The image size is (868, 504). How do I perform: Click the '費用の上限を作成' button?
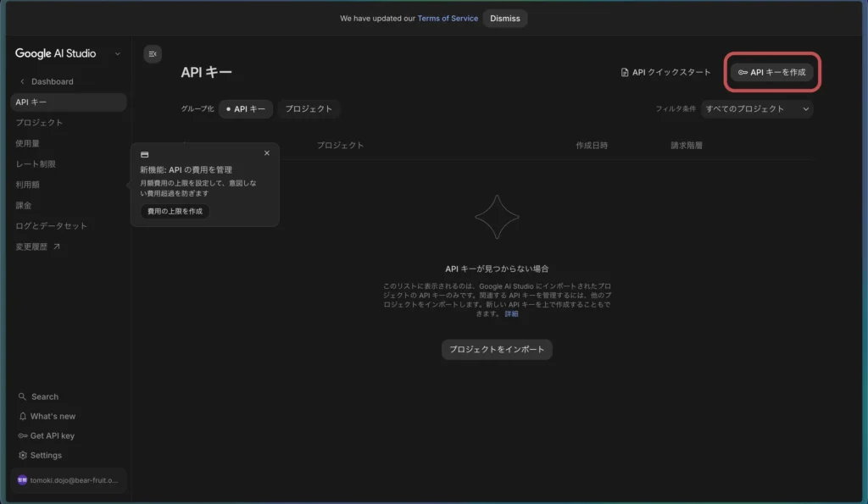(x=175, y=211)
